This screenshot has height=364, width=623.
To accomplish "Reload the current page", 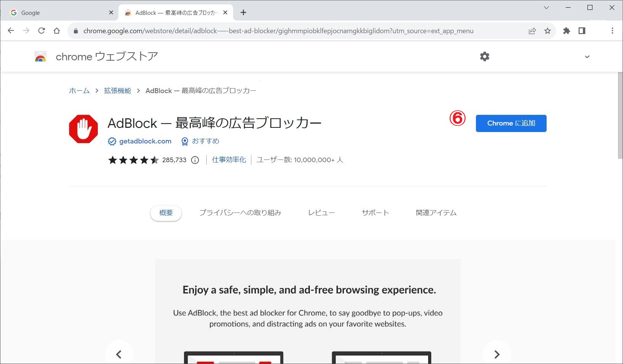I will 42,31.
